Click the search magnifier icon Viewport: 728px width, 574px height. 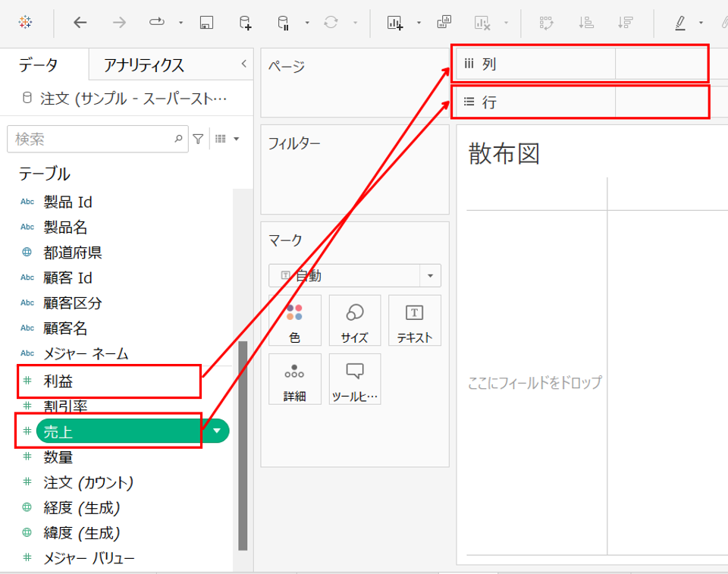click(178, 139)
